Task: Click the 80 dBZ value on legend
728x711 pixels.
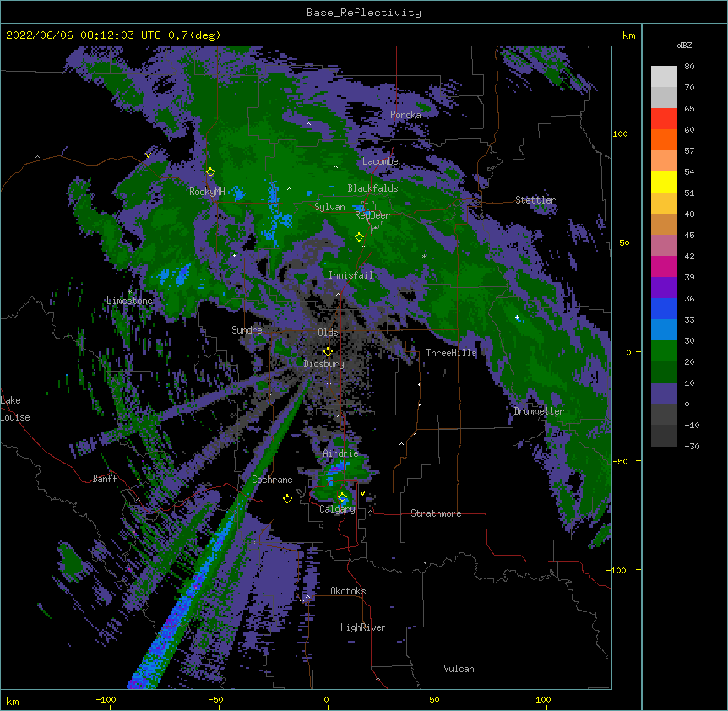Action: tap(689, 67)
